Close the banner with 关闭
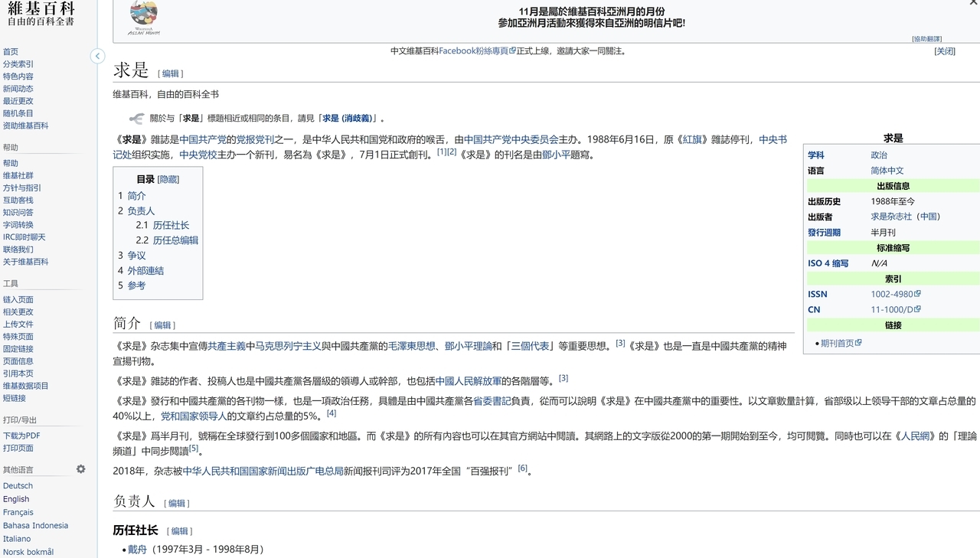This screenshot has width=980, height=558. (x=945, y=51)
